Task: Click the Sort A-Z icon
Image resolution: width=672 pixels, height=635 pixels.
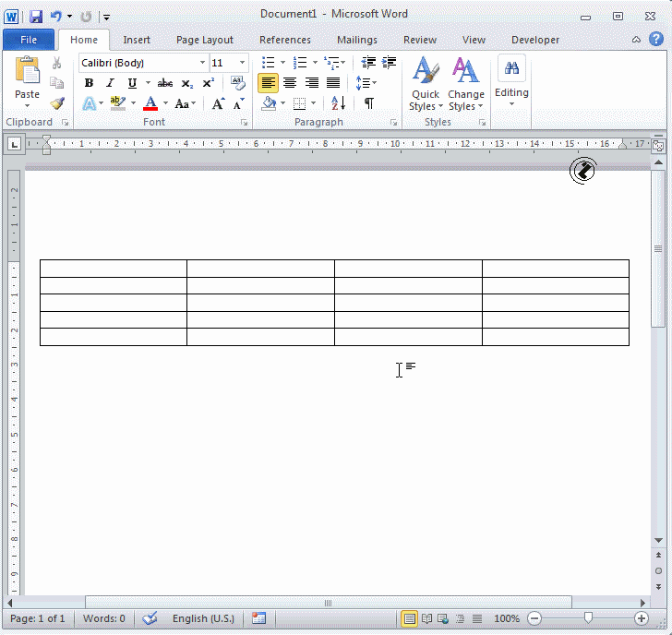Action: pyautogui.click(x=338, y=103)
